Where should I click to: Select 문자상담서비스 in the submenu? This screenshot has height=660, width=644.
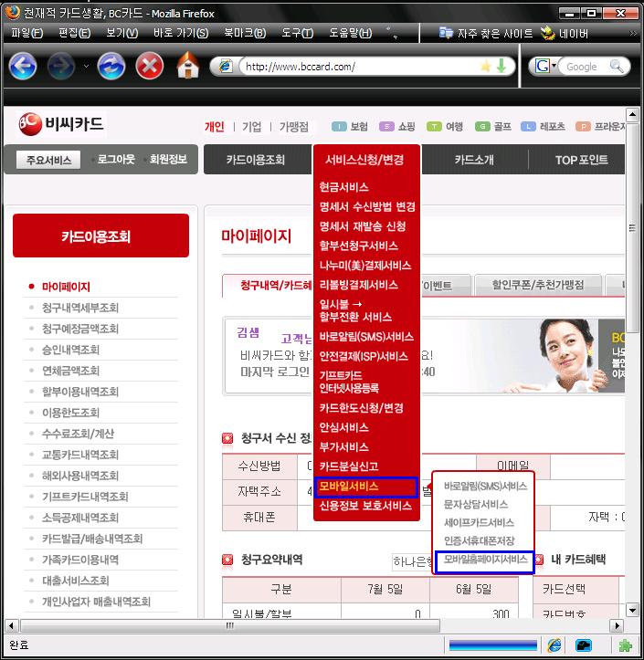click(x=476, y=504)
